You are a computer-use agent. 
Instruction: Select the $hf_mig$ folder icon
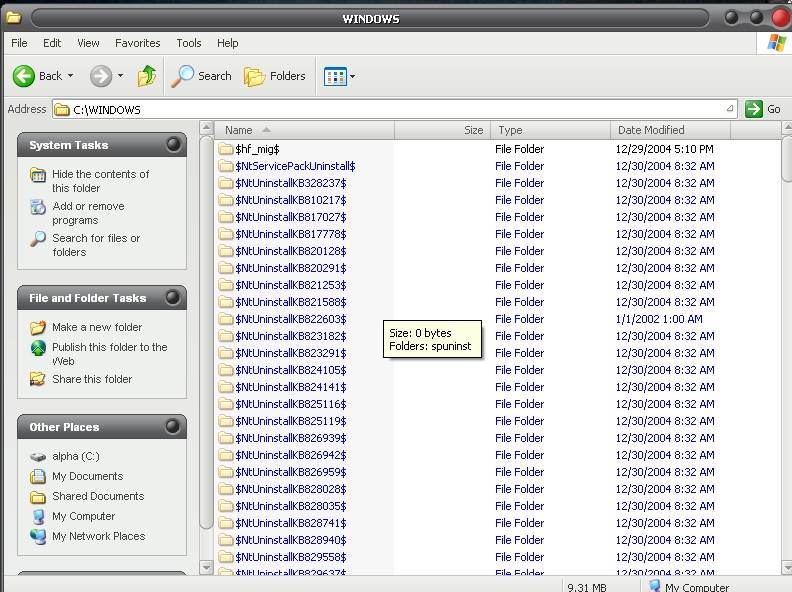point(225,149)
